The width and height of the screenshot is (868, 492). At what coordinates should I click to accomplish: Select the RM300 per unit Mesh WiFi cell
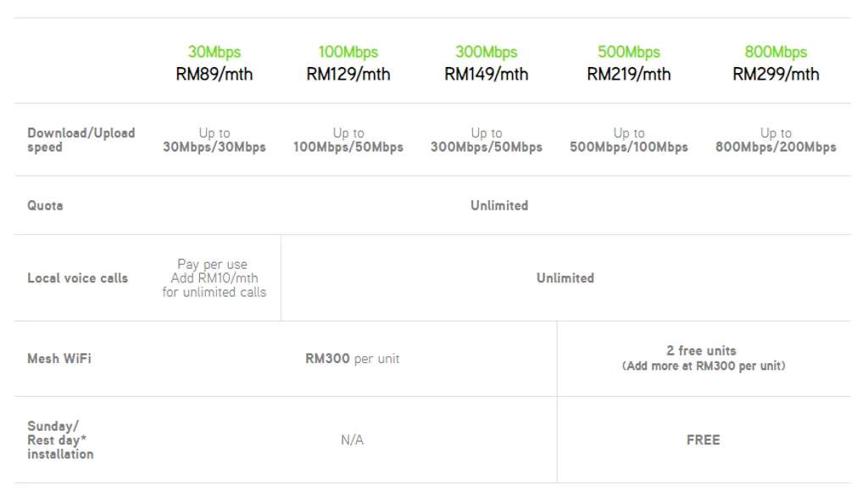pos(352,359)
